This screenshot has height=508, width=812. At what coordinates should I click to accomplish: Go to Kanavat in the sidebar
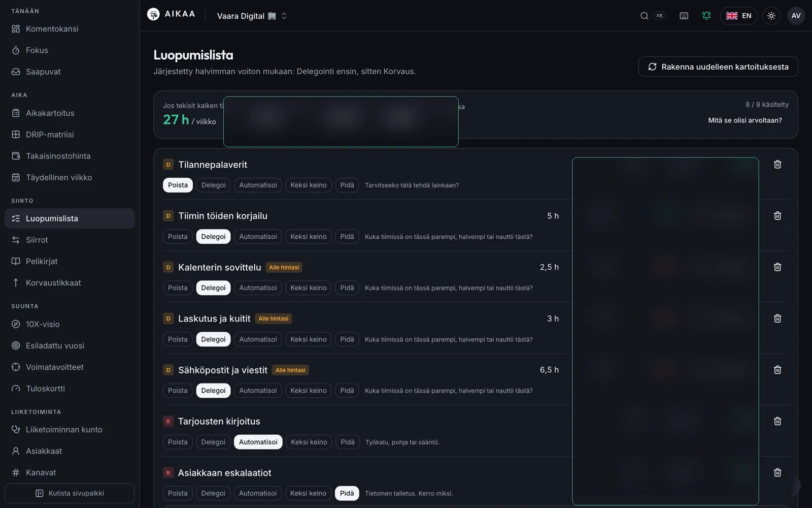click(70, 472)
